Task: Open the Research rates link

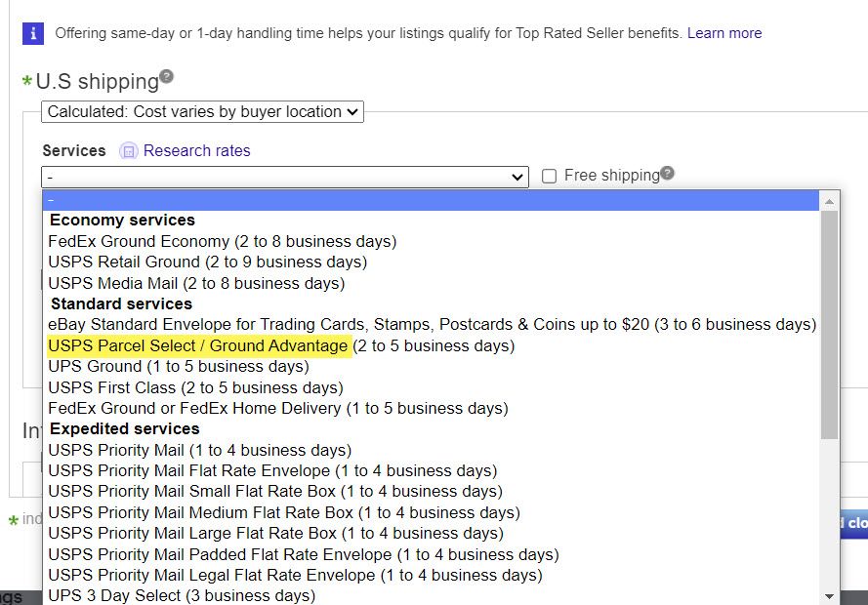Action: click(197, 150)
